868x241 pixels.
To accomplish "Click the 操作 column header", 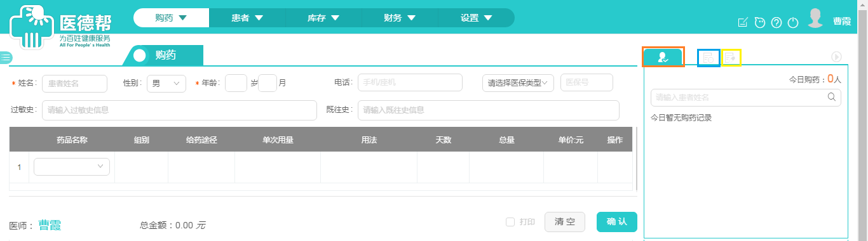I will point(614,140).
